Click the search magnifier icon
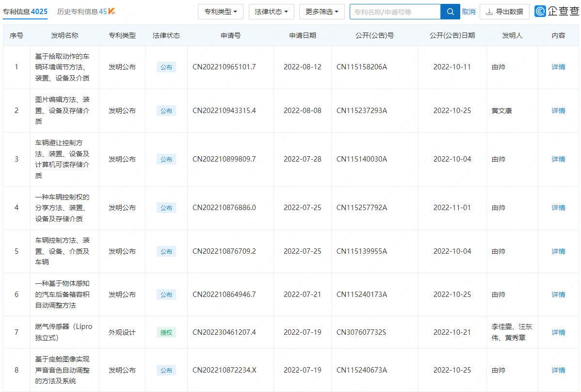Image resolution: width=581 pixels, height=392 pixels. [451, 11]
